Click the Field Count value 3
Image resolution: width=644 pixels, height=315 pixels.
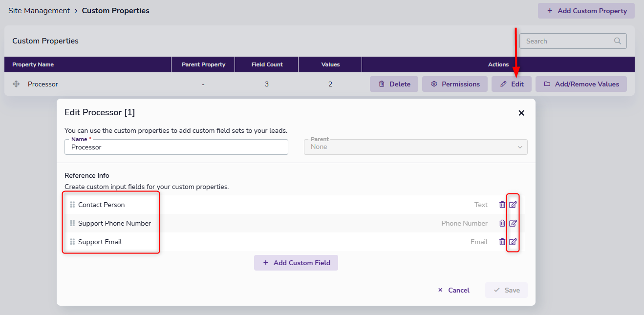tap(267, 84)
